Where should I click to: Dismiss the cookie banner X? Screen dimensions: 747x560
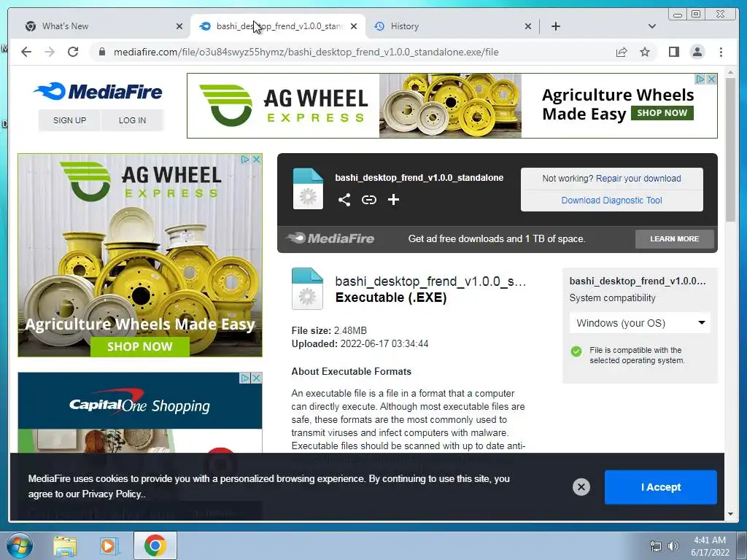(581, 487)
